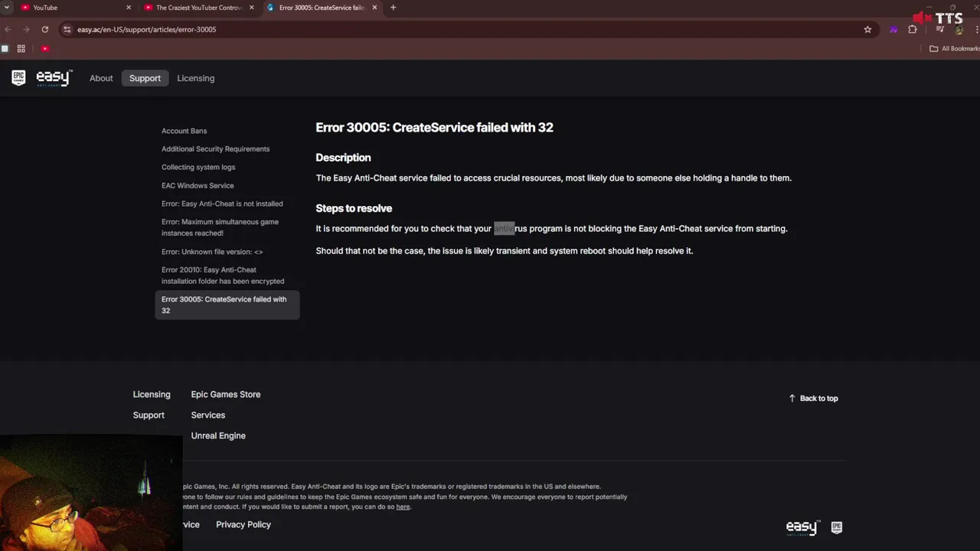
Task: Close the YouTube tab
Action: pos(129,8)
